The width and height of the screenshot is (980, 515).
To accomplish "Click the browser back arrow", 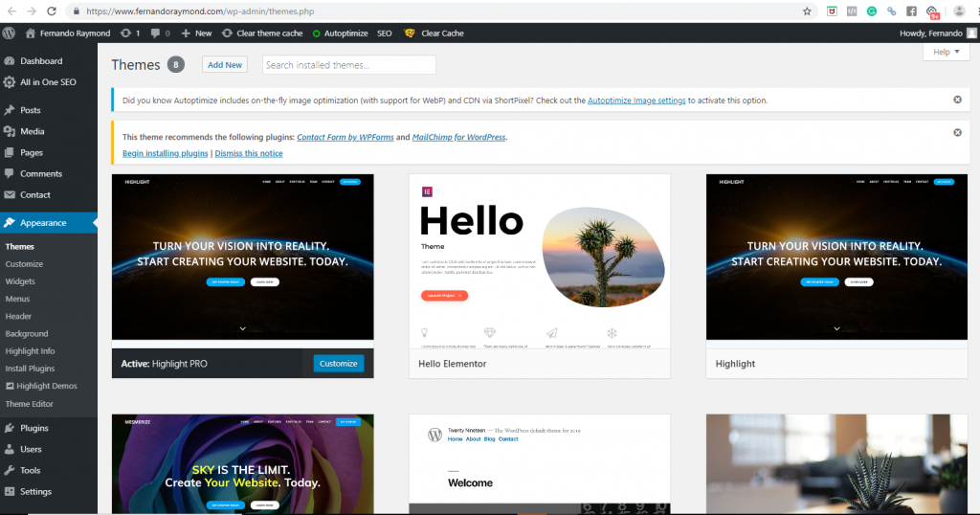I will pyautogui.click(x=11, y=11).
